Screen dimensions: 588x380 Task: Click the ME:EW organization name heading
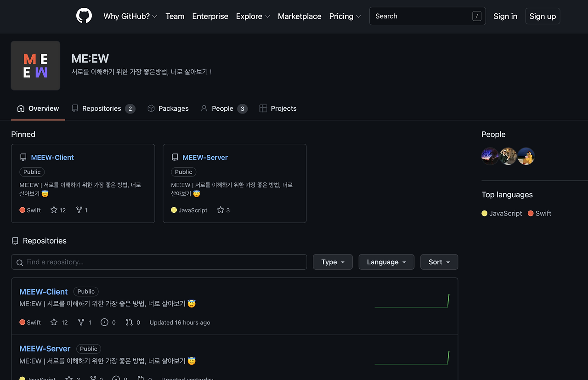(90, 59)
